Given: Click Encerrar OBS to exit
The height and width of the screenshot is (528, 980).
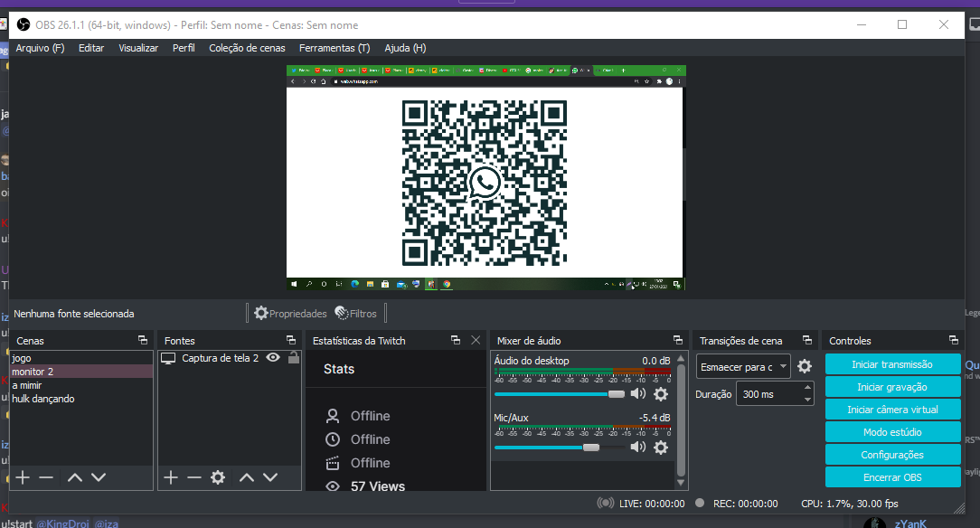Looking at the screenshot, I should point(892,476).
